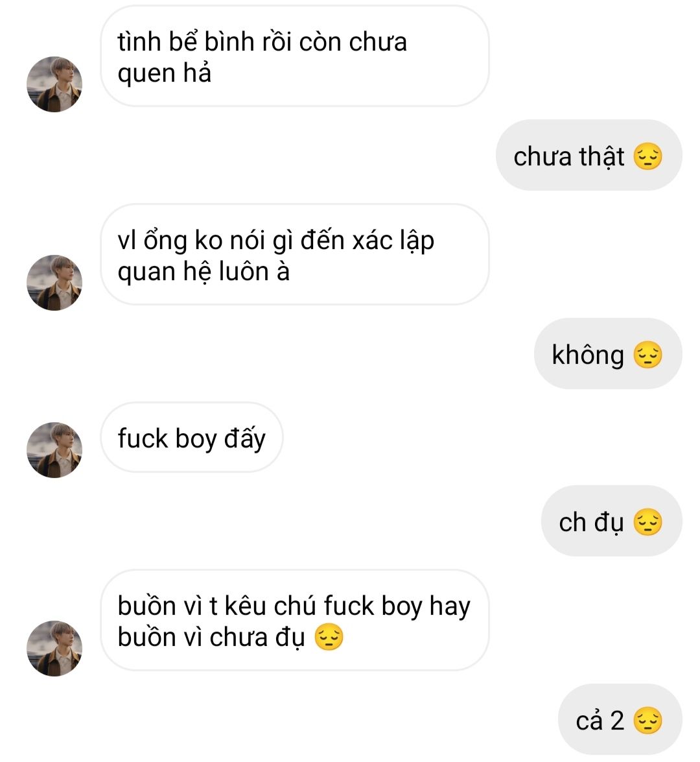This screenshot has height=762, width=700.
Task: Select the 'tình bể bình rồi còn chưa quen hả' message
Action: coord(294,56)
